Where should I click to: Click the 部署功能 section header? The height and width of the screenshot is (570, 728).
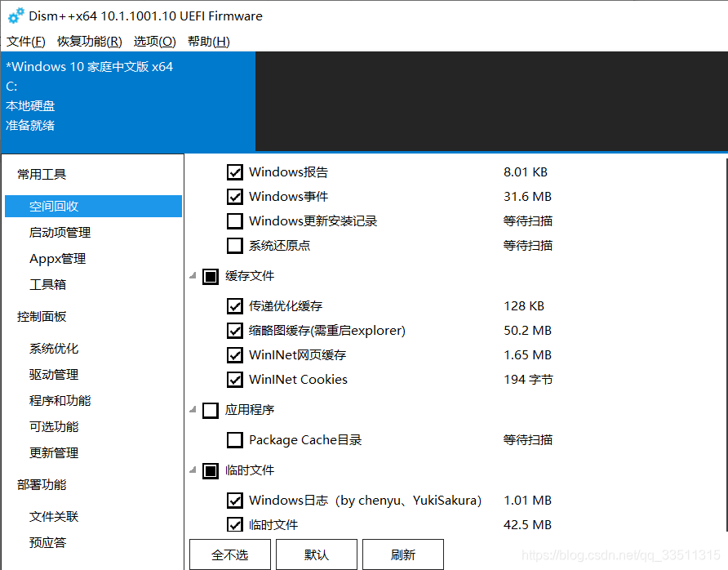42,484
